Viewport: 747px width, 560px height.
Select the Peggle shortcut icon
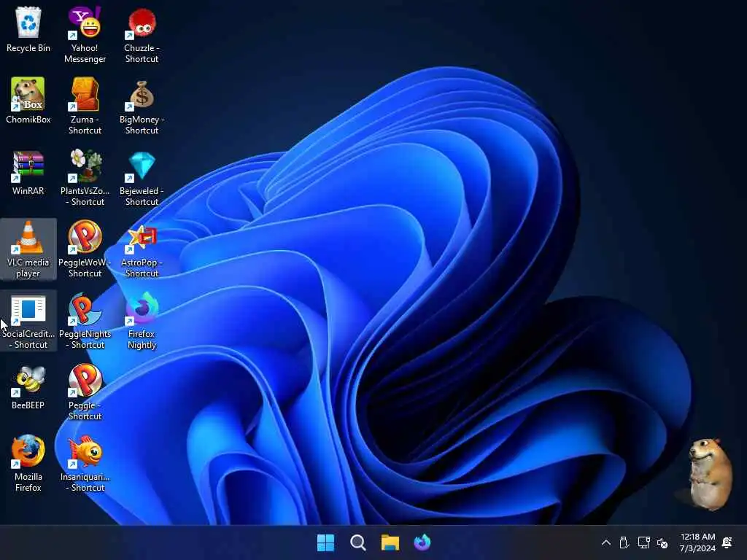(85, 392)
